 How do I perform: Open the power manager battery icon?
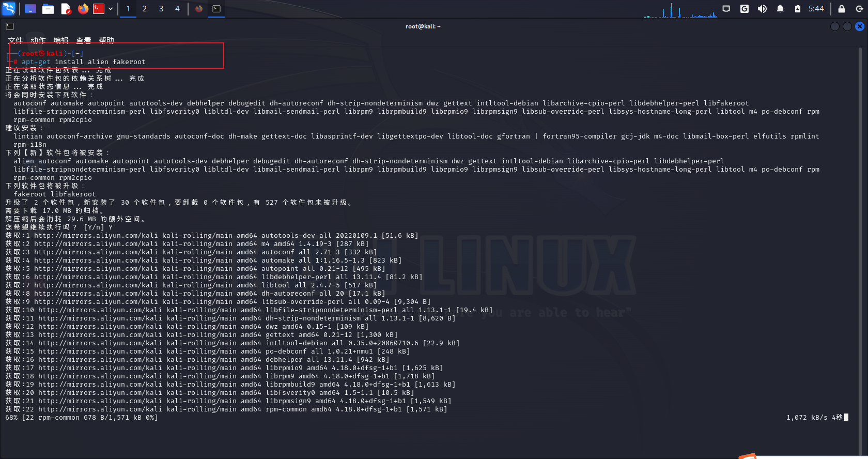pos(798,9)
